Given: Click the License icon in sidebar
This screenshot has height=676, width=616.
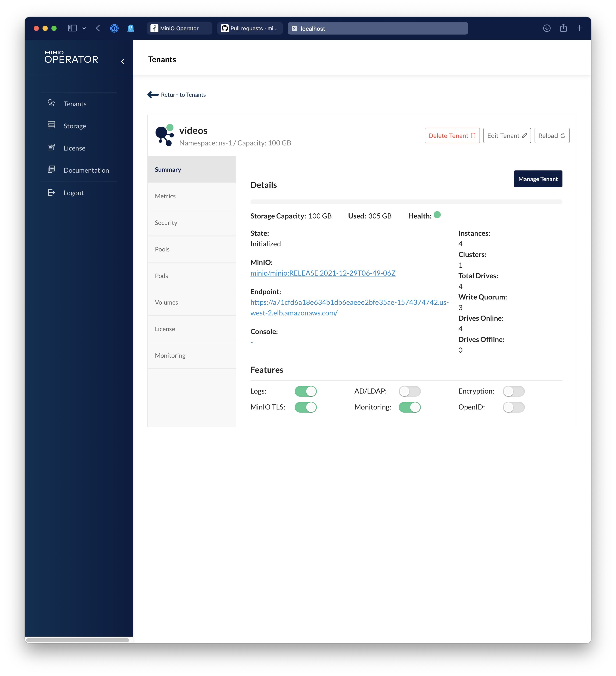Looking at the screenshot, I should tap(51, 147).
